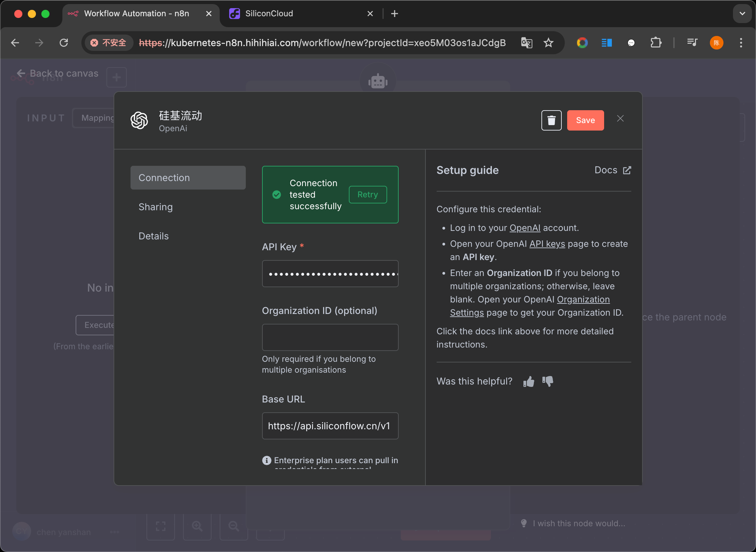Go forward in browser history
This screenshot has width=756, height=552.
pyautogui.click(x=39, y=43)
